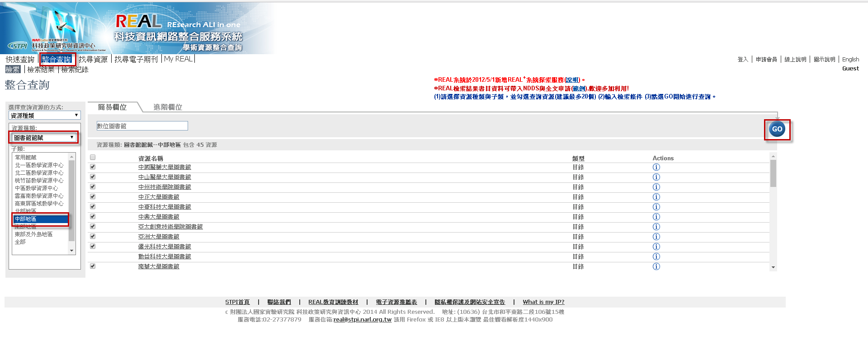Click the resource table scrollbar thumb
The width and height of the screenshot is (868, 345).
(773, 173)
